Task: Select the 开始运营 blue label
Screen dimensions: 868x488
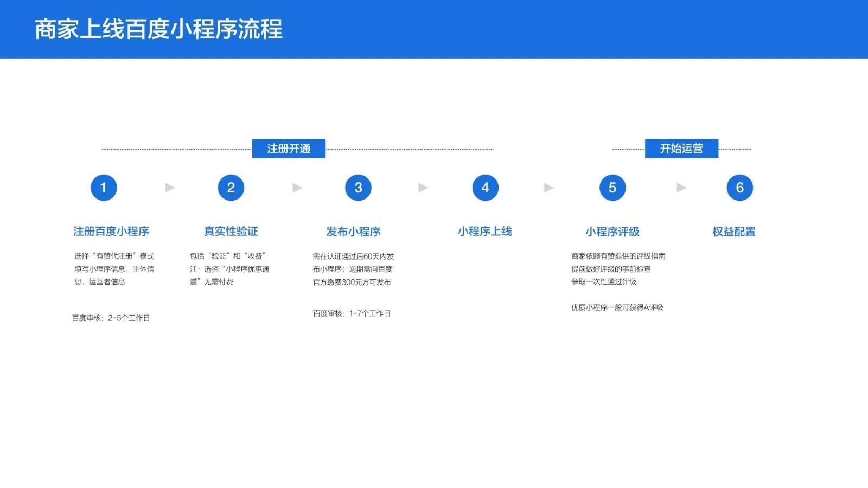Action: click(x=681, y=149)
